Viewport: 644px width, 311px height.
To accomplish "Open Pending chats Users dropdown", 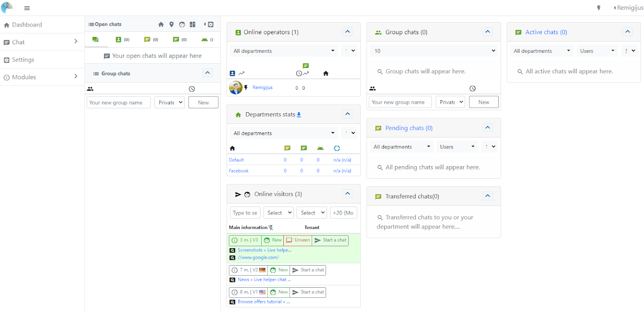I will point(458,147).
